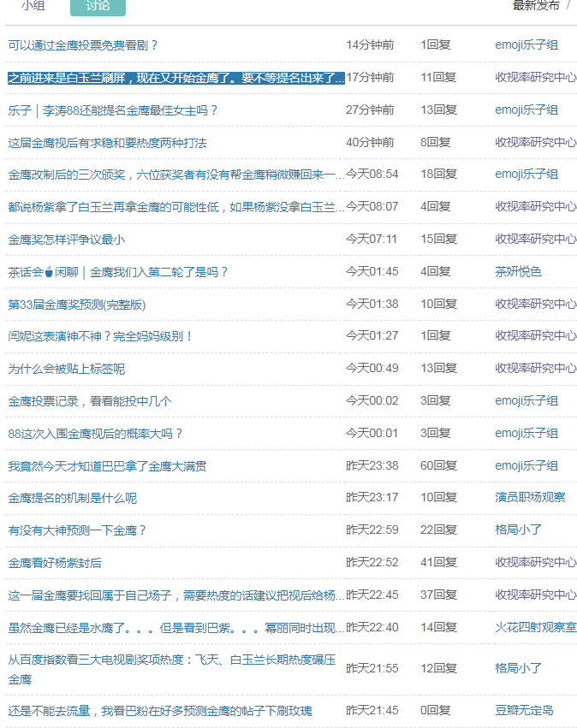
Task: Open group 演员职场观察
Action: (530, 497)
